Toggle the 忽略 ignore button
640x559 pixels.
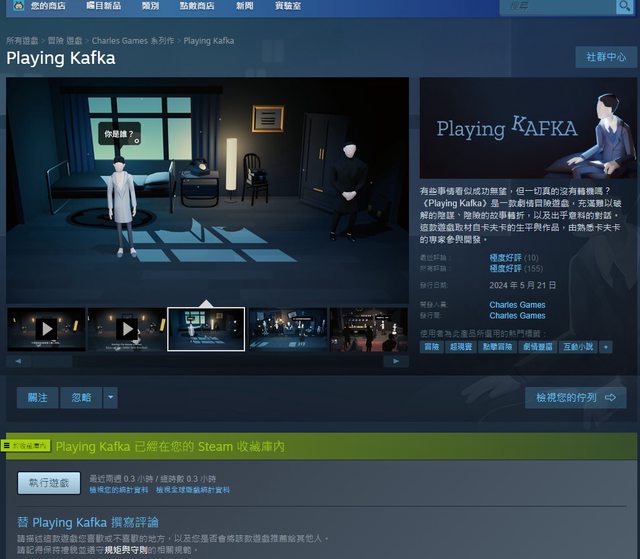coord(81,398)
